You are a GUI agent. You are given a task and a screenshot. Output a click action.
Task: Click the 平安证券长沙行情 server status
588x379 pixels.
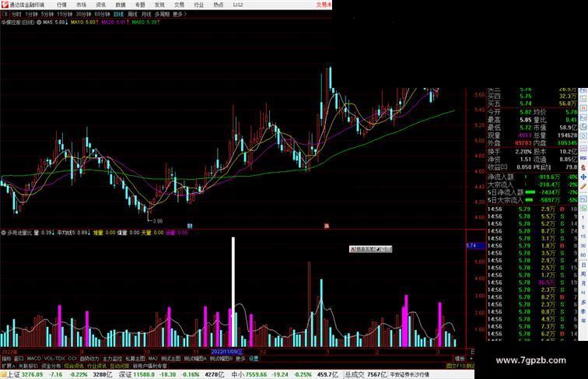click(x=409, y=374)
